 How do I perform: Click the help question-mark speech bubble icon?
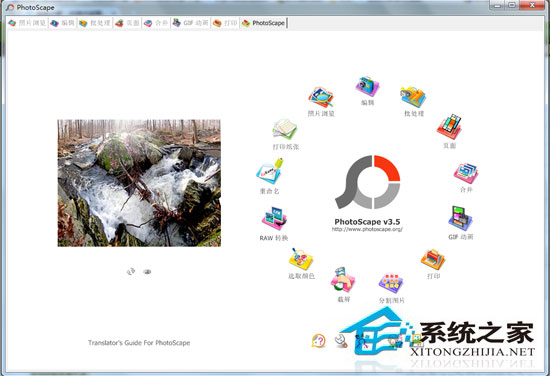click(318, 341)
